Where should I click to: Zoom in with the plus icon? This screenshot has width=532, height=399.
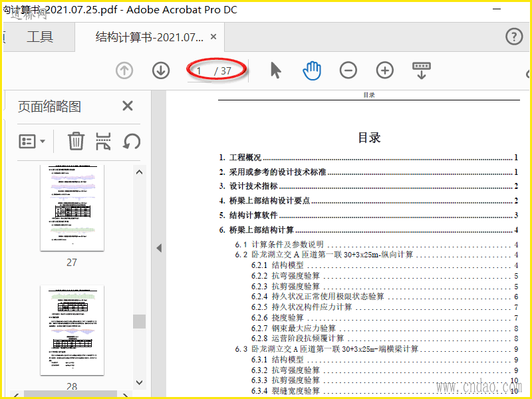[x=385, y=70]
